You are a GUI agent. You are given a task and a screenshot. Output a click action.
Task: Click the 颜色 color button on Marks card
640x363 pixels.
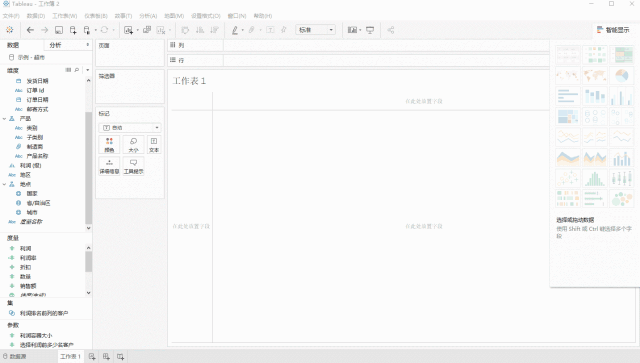[x=109, y=145]
